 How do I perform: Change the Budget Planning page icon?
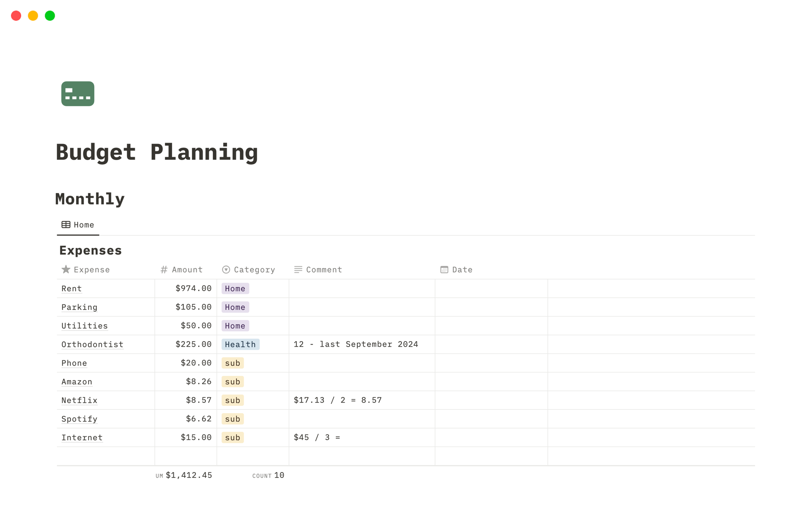pyautogui.click(x=77, y=93)
